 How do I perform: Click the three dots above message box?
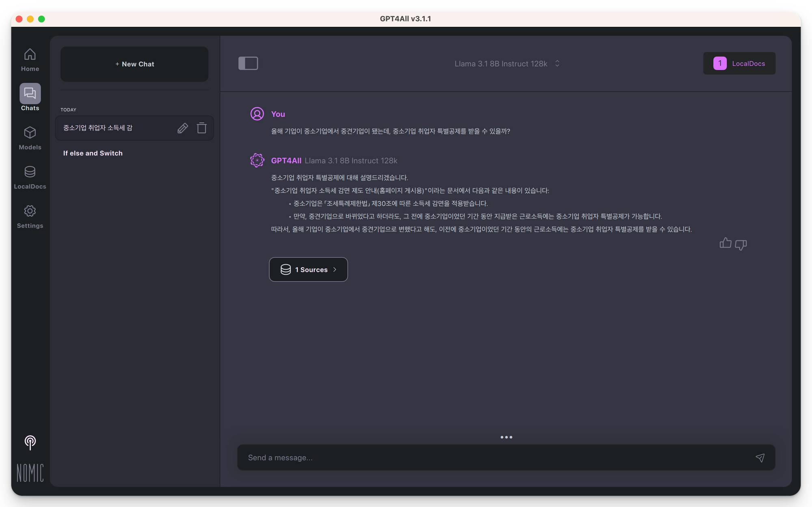506,437
